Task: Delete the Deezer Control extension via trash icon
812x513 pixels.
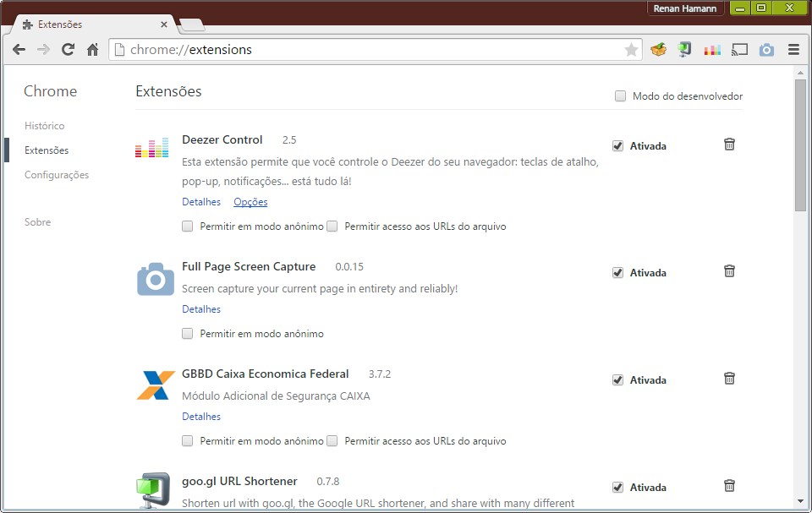Action: coord(729,145)
